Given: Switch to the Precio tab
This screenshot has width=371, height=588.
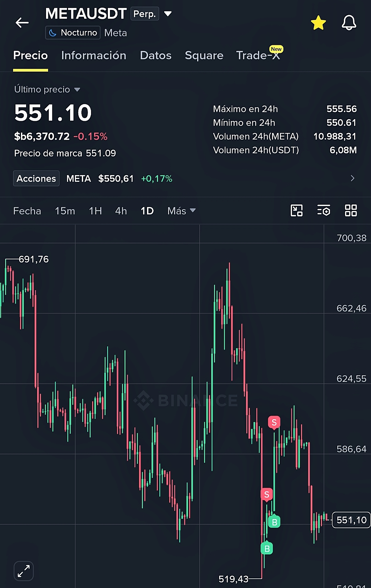Looking at the screenshot, I should tap(31, 55).
